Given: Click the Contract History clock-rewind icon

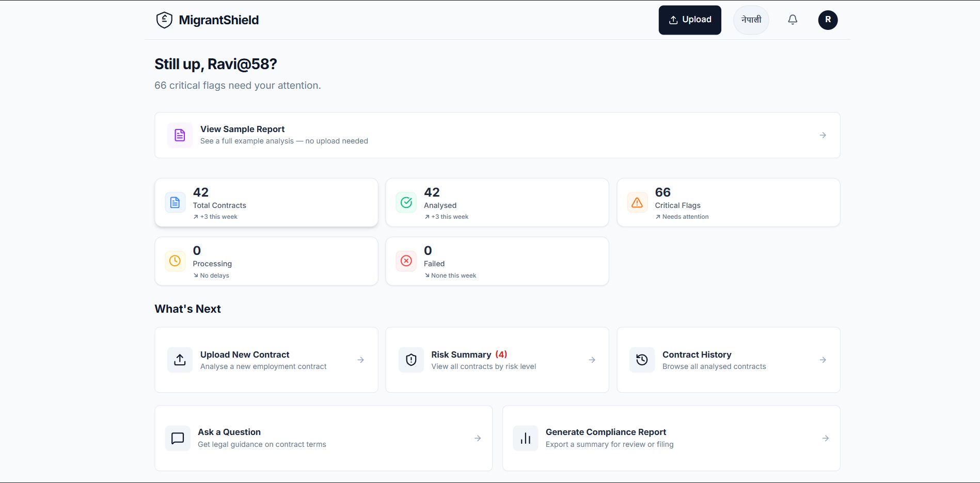Looking at the screenshot, I should [x=642, y=360].
